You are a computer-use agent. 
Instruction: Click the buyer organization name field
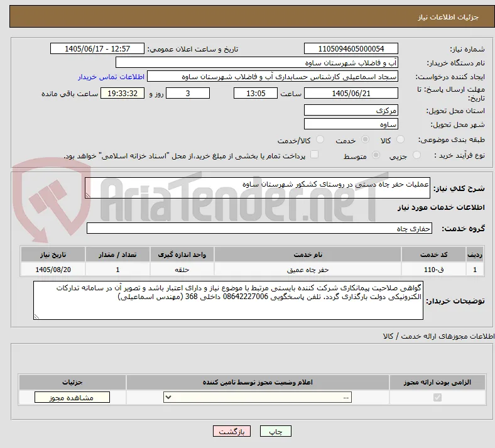tap(257, 62)
